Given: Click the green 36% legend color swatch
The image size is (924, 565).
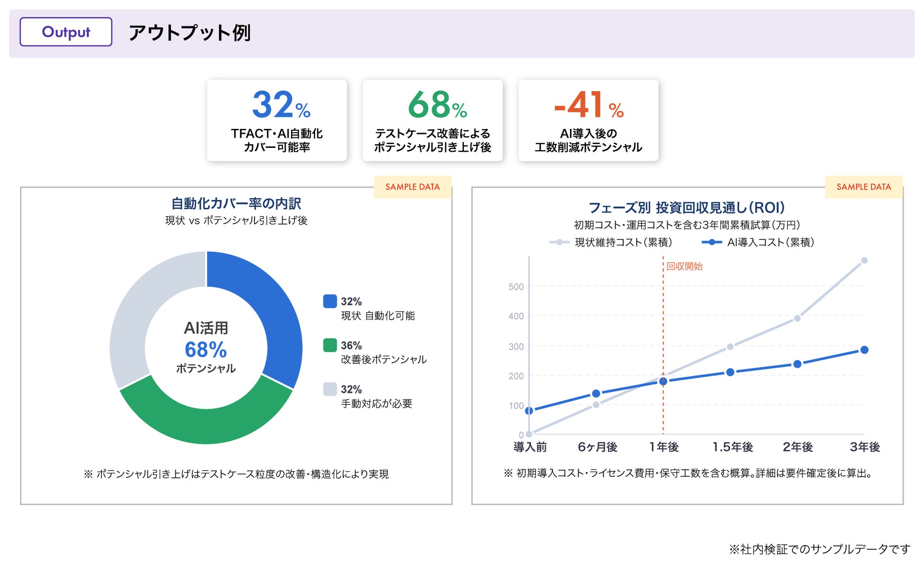Looking at the screenshot, I should 330,345.
